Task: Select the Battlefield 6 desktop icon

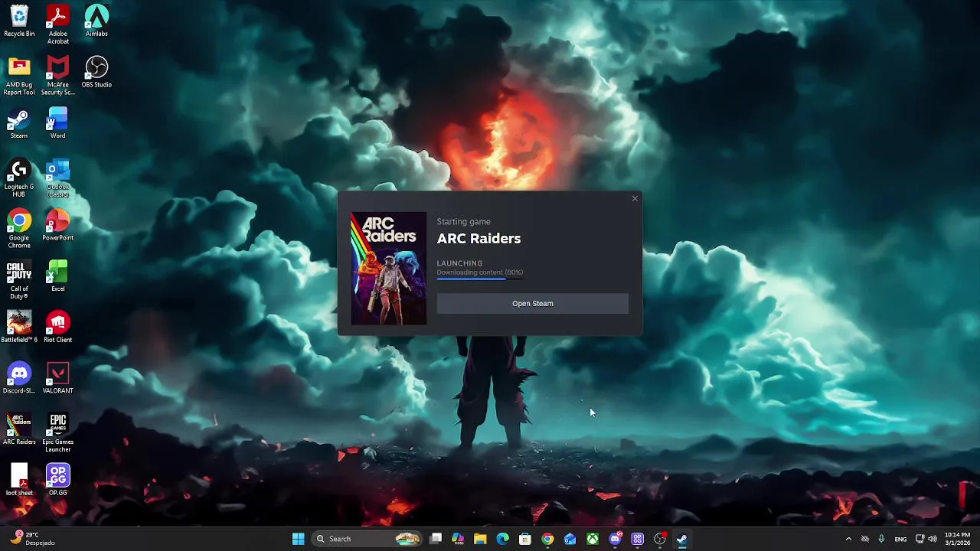Action: pyautogui.click(x=19, y=328)
